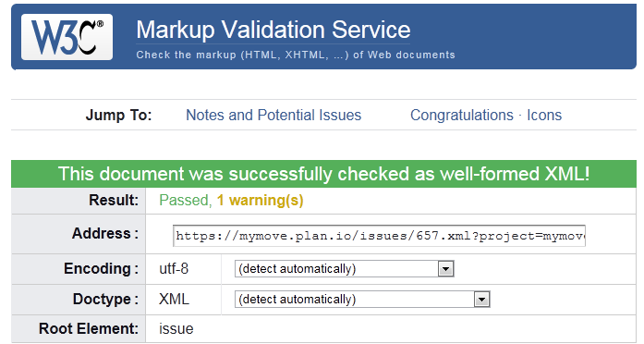
Task: Click the Markup Validation Service title
Action: (273, 30)
